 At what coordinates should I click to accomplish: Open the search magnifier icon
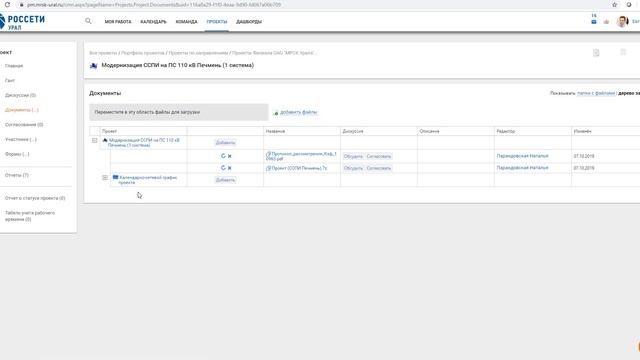pos(88,21)
